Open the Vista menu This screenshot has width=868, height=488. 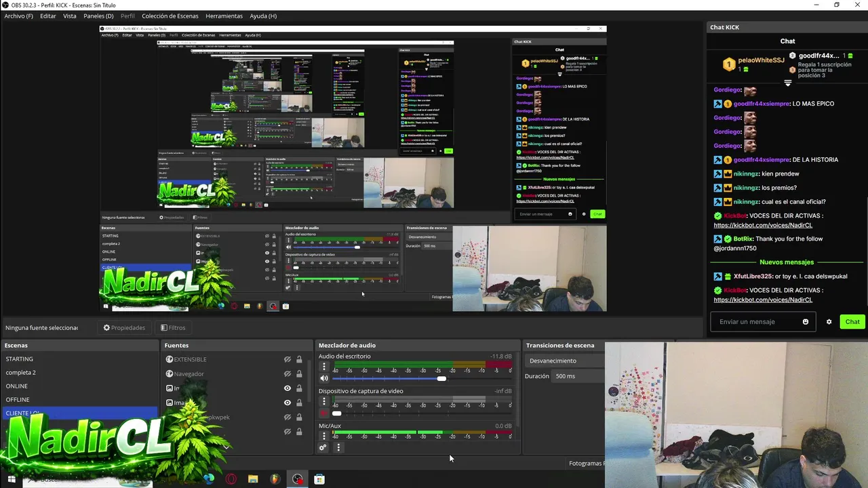(x=70, y=16)
